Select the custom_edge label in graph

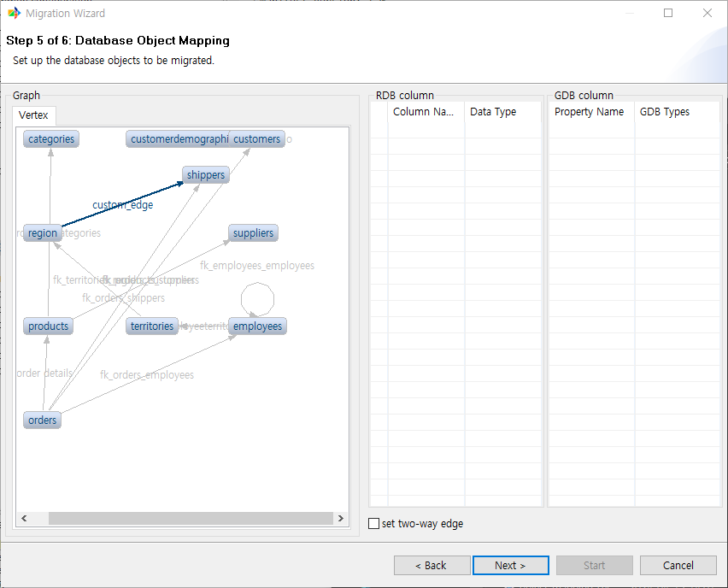tap(123, 205)
